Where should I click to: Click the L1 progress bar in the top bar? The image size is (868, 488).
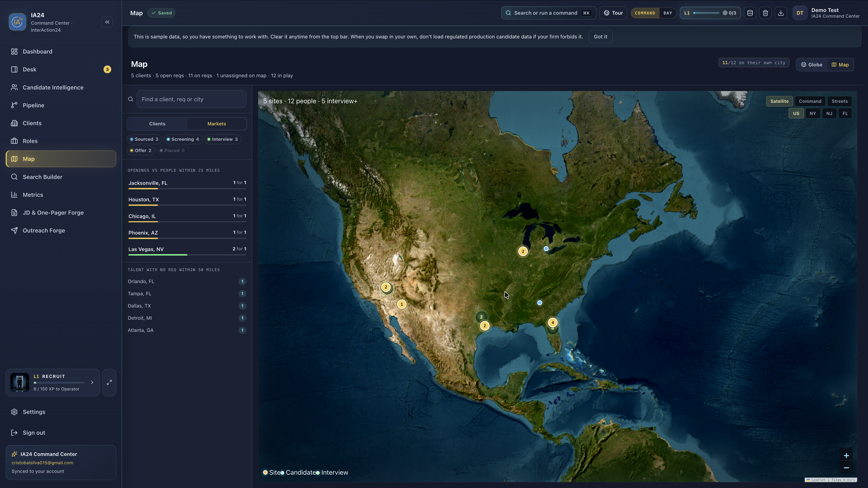[x=710, y=13]
